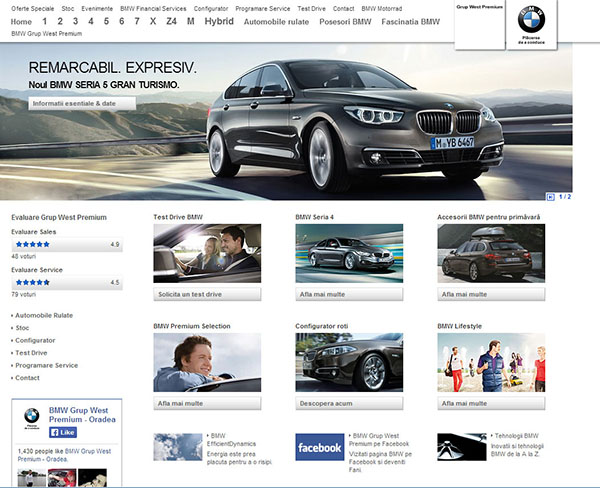Open Stoc sidebar link
This screenshot has width=600, height=488.
pos(22,328)
